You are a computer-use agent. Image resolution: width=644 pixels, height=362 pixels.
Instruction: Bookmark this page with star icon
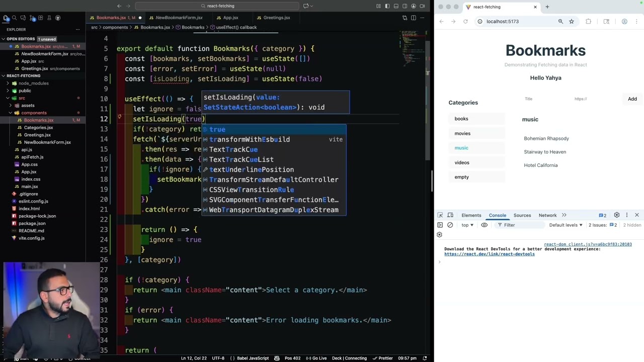point(572,22)
